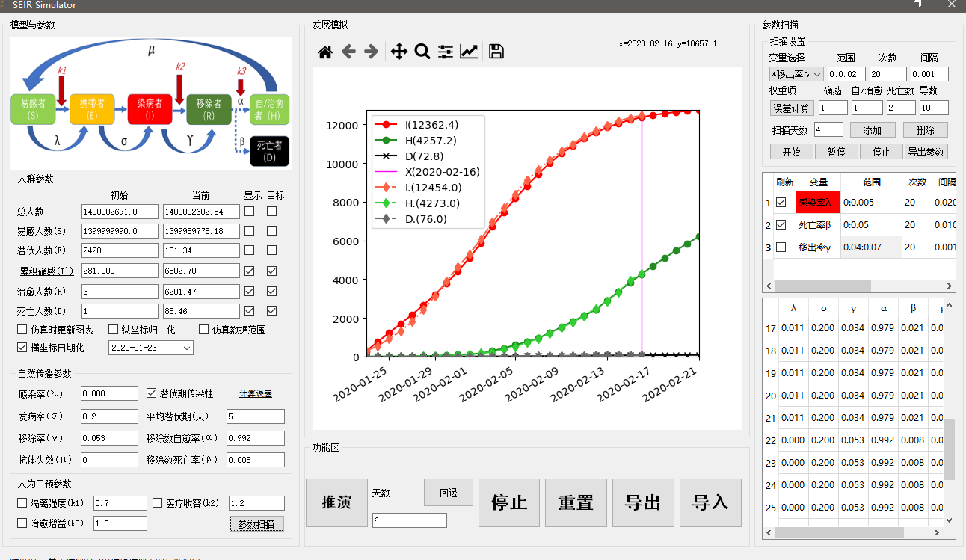Click the save figure floppy disk icon

click(496, 52)
